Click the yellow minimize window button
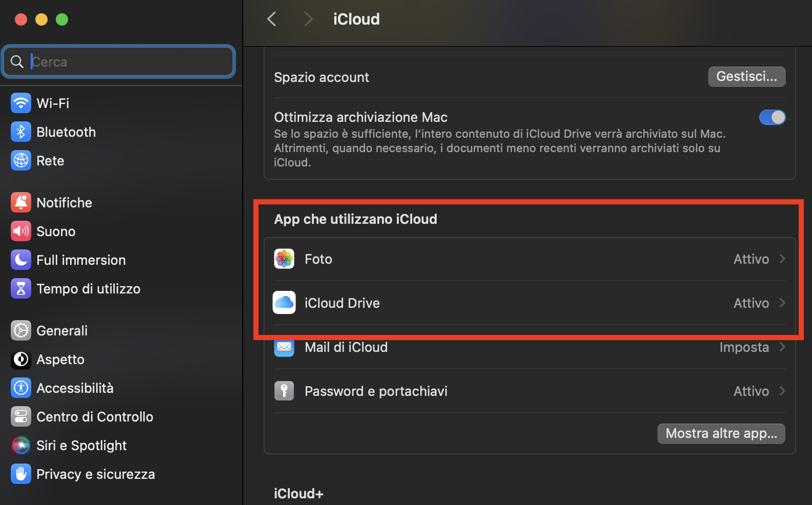The image size is (812, 505). [x=41, y=19]
